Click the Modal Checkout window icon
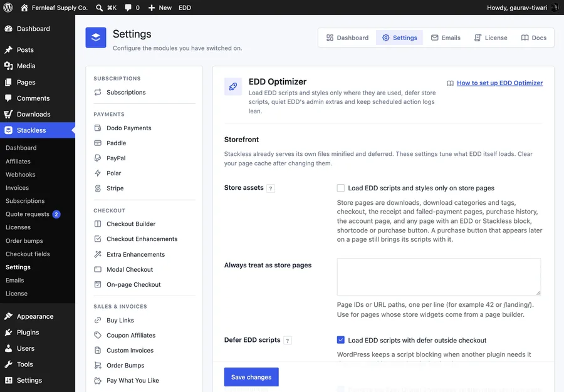564x392 pixels. pos(98,269)
